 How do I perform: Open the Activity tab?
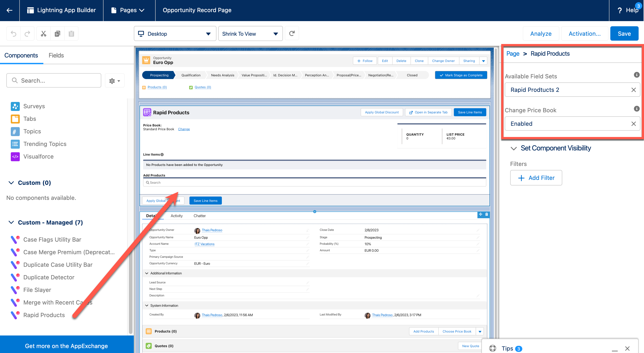(x=176, y=216)
